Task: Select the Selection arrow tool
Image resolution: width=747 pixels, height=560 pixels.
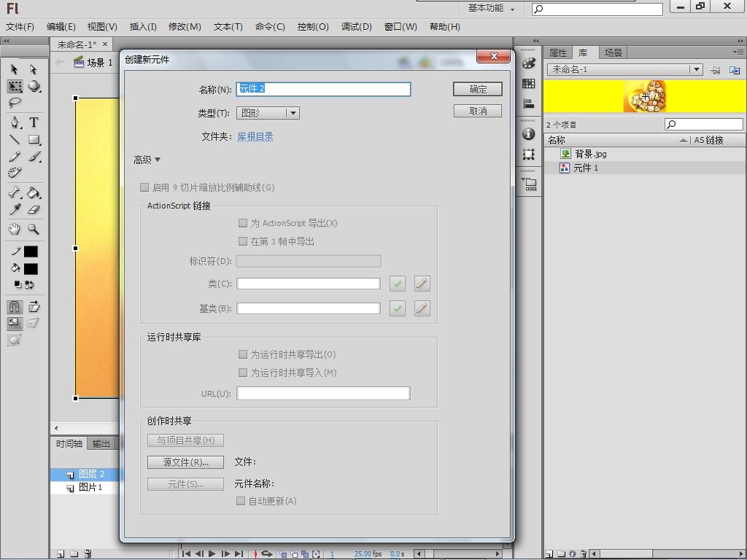Action: [14, 69]
